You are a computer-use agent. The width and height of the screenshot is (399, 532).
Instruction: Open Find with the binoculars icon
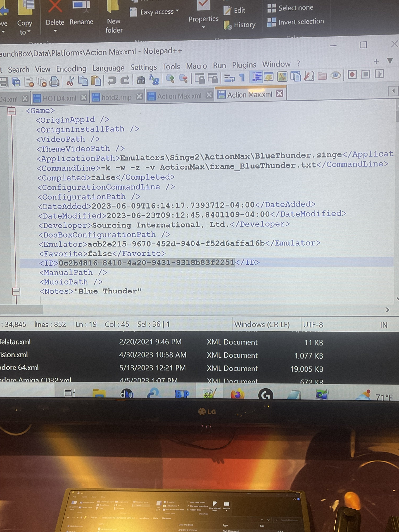[141, 80]
